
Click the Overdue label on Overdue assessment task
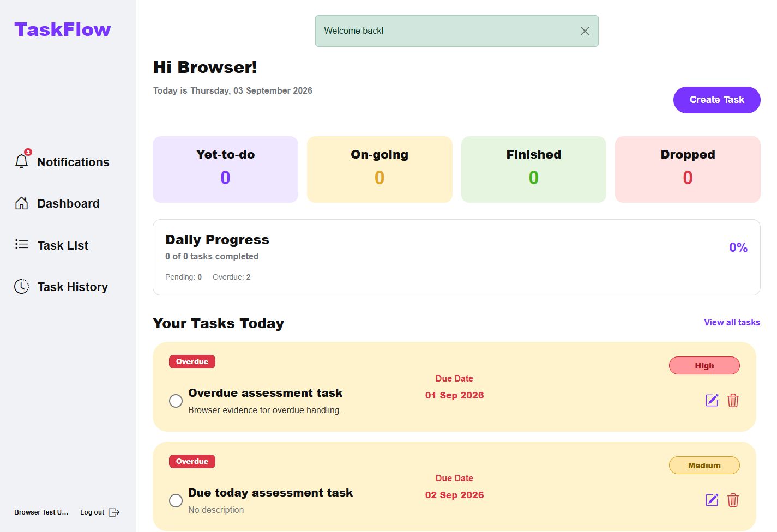coord(192,361)
